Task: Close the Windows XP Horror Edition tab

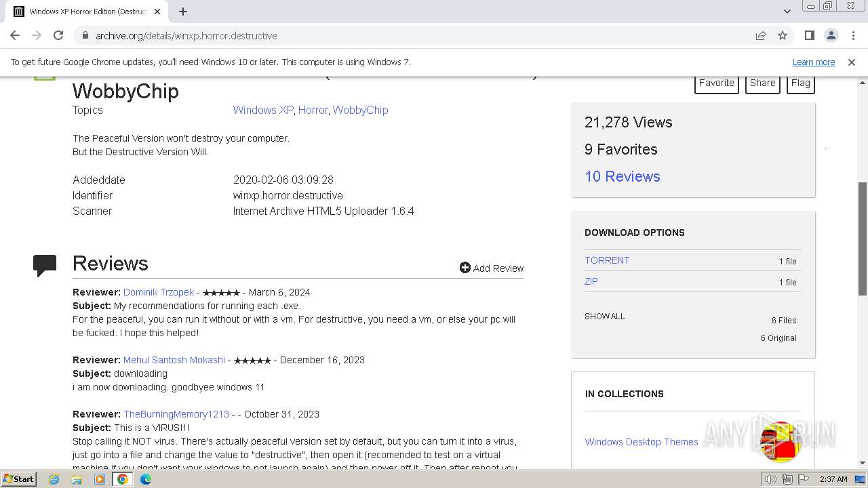Action: (157, 12)
